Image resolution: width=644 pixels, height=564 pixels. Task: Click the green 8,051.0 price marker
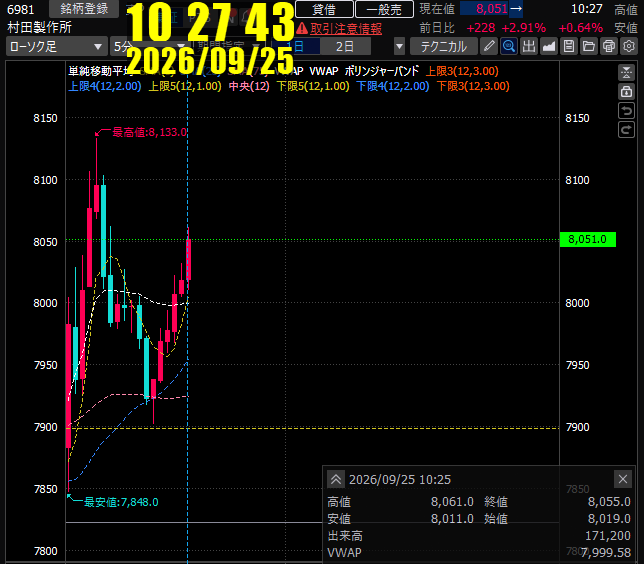pyautogui.click(x=588, y=239)
